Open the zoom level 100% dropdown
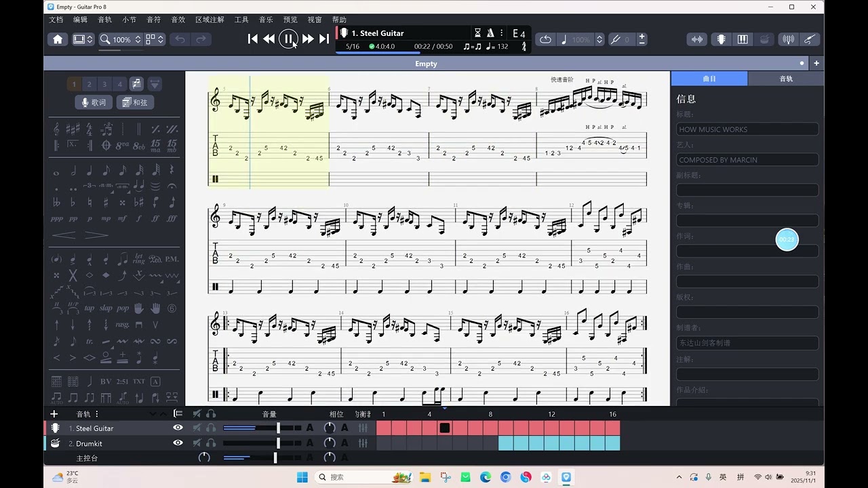 [x=121, y=39]
